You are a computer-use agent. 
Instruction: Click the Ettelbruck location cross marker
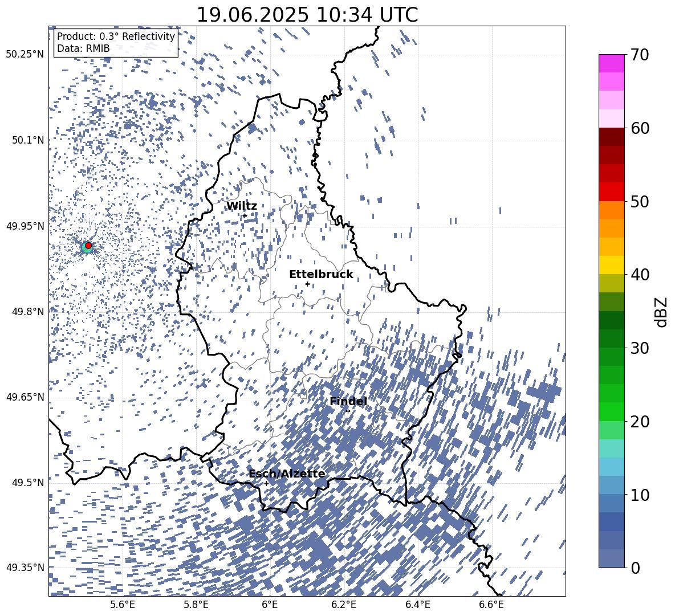point(307,284)
